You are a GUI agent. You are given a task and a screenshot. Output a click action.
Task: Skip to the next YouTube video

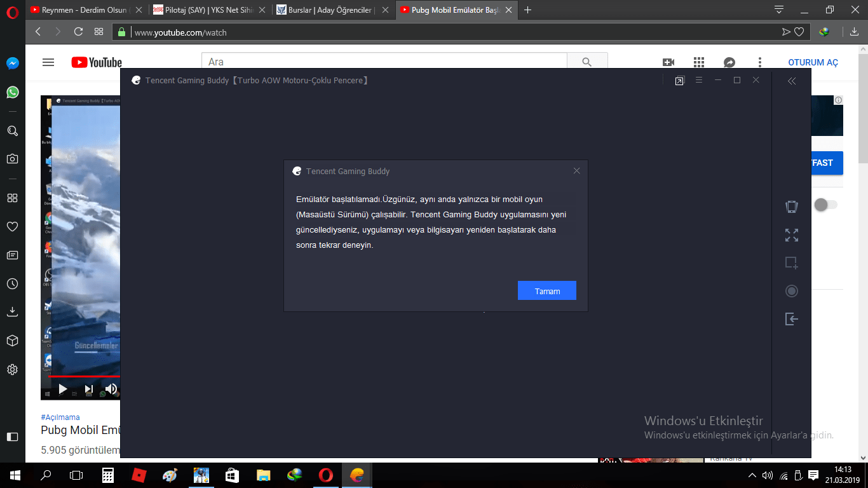coord(88,388)
